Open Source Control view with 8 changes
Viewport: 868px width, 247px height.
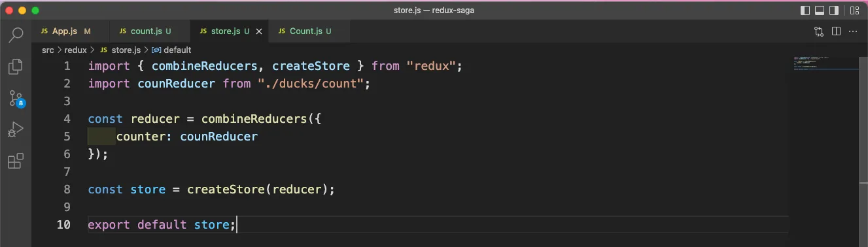16,99
